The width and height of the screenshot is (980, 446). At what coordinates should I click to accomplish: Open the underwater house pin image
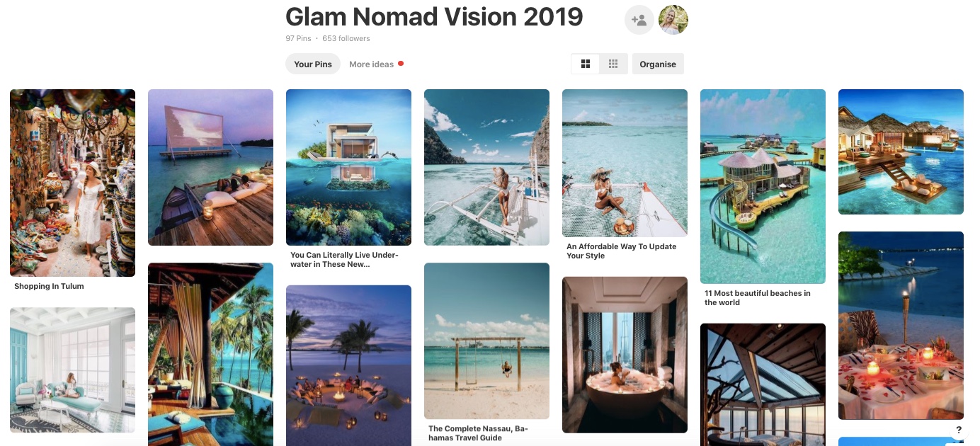click(348, 167)
